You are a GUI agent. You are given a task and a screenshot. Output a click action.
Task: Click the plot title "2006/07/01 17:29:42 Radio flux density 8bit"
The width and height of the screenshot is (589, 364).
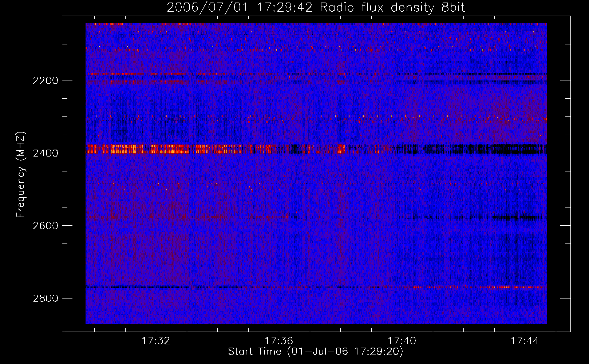[x=316, y=8]
